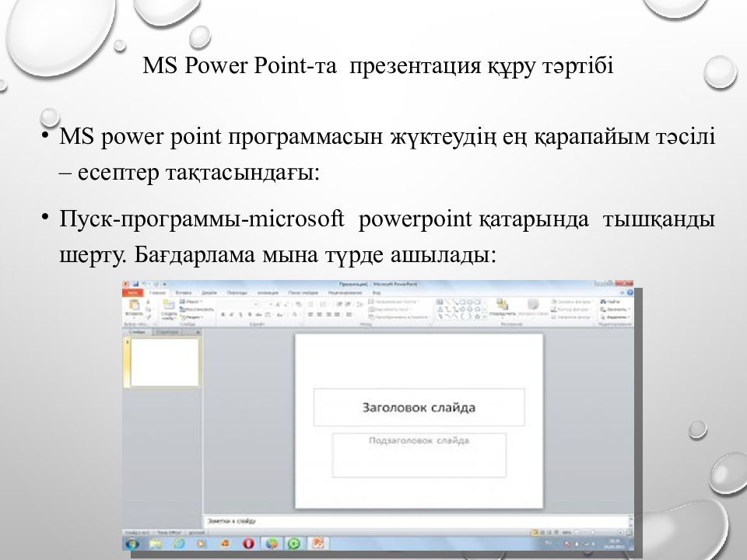Viewport: 747px width, 560px height.
Task: Open the Layout (Макет) dropdown
Action: pos(191,302)
